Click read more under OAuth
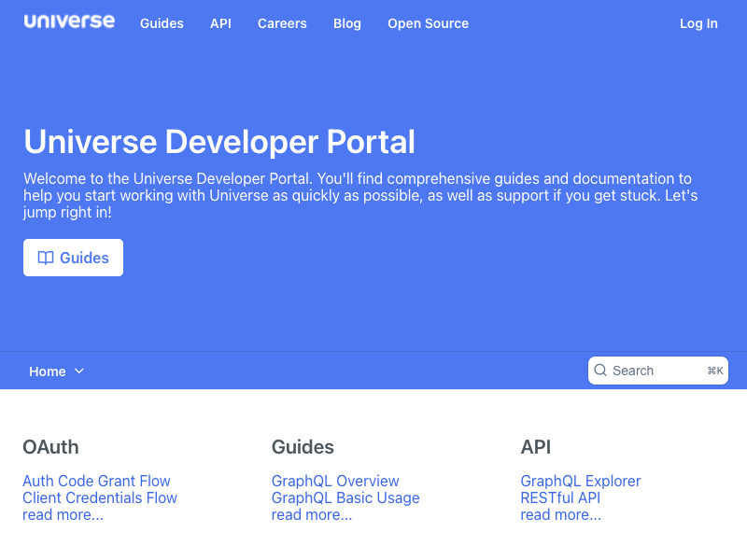Image resolution: width=747 pixels, height=560 pixels. 63,515
